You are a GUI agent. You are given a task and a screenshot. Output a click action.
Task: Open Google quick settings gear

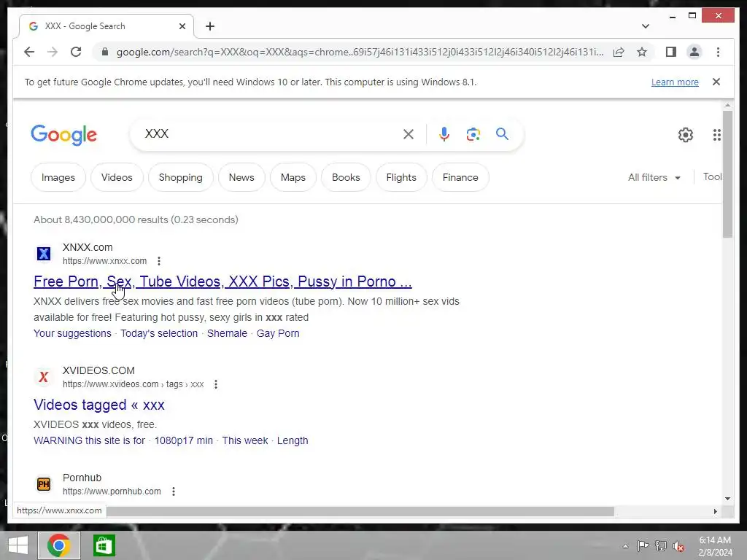[686, 135]
